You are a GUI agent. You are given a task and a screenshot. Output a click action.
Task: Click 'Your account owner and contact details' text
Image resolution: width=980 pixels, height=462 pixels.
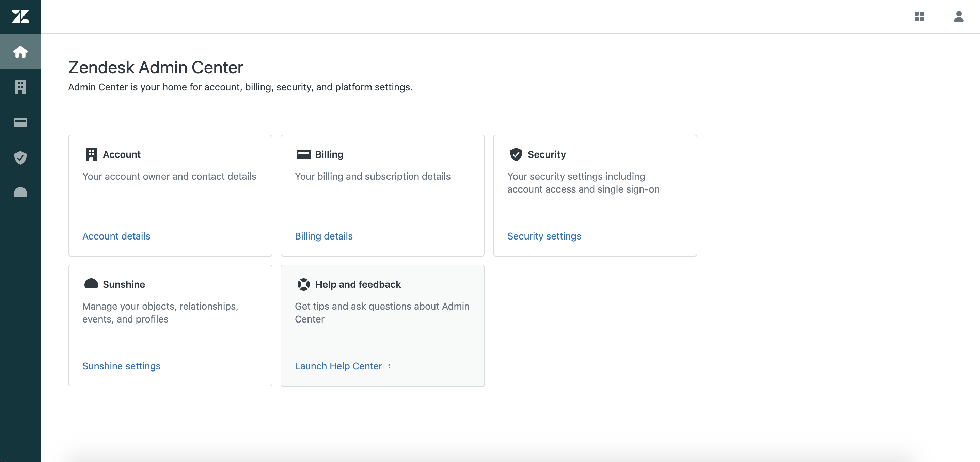pos(169,177)
